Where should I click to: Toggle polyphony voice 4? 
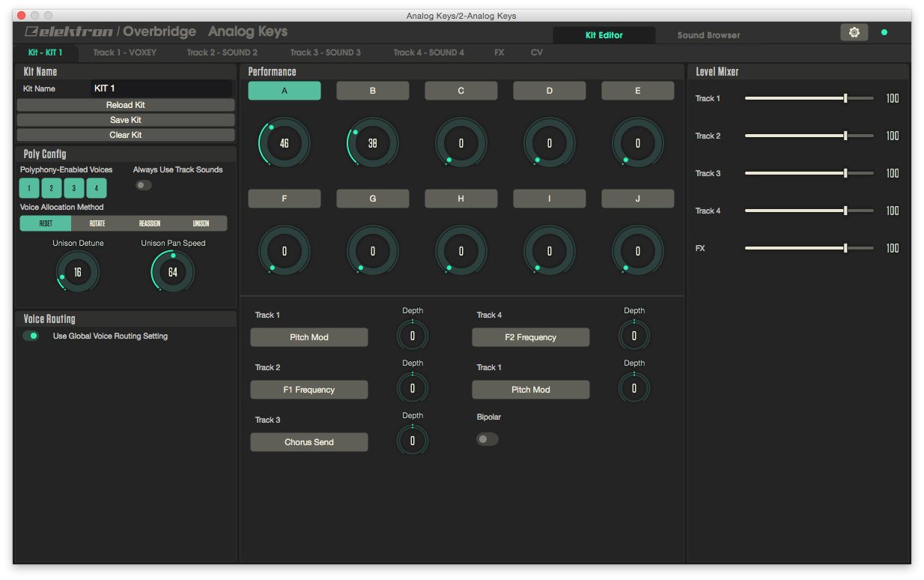click(97, 188)
